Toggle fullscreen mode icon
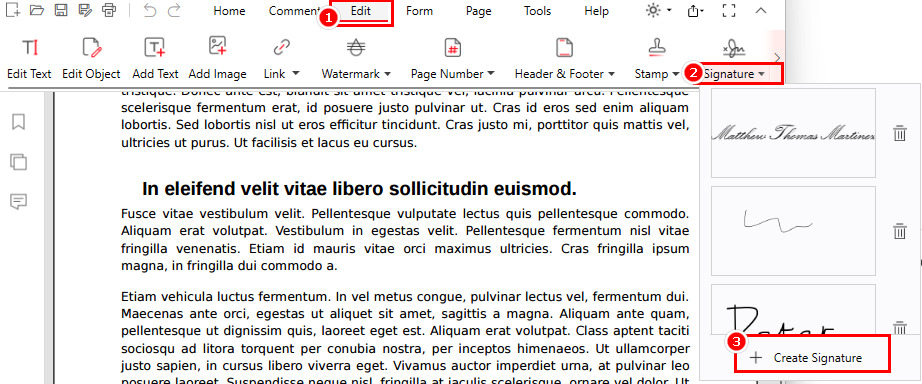This screenshot has height=384, width=922. click(729, 11)
